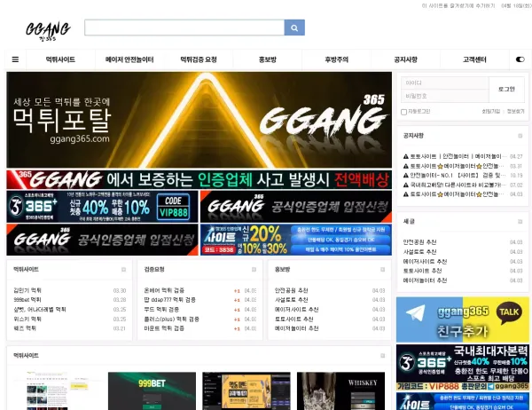Open the 무드 먹튀 검증 post
Image resolution: width=532 pixels, height=410 pixels.
click(161, 310)
